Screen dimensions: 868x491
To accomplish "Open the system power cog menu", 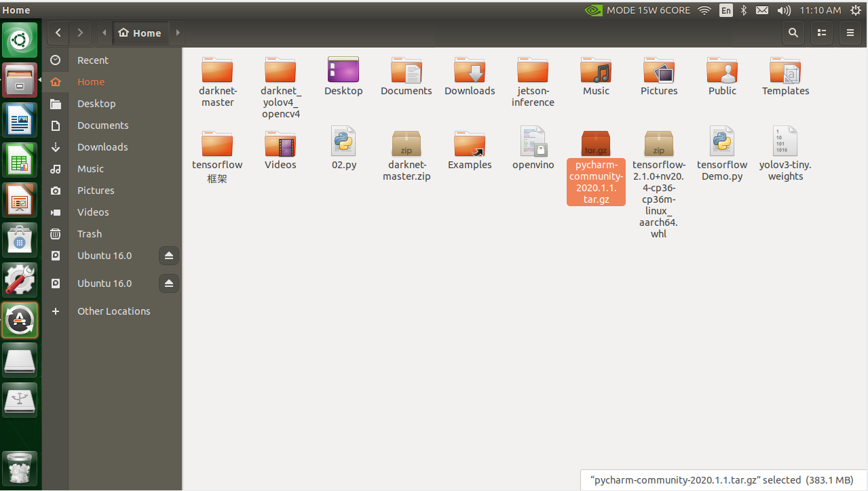I will coord(856,10).
